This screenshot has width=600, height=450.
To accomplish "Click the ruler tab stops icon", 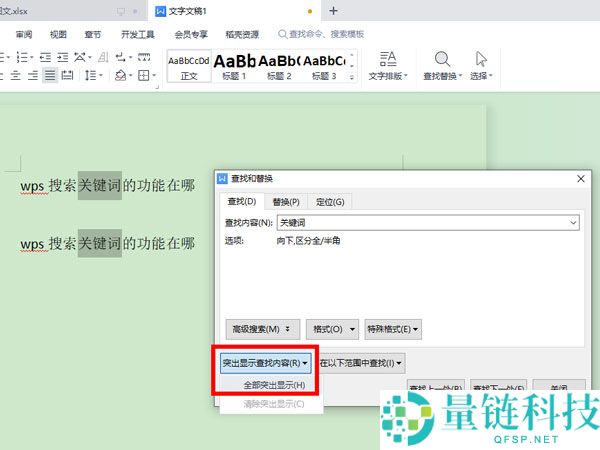I will pos(144,58).
